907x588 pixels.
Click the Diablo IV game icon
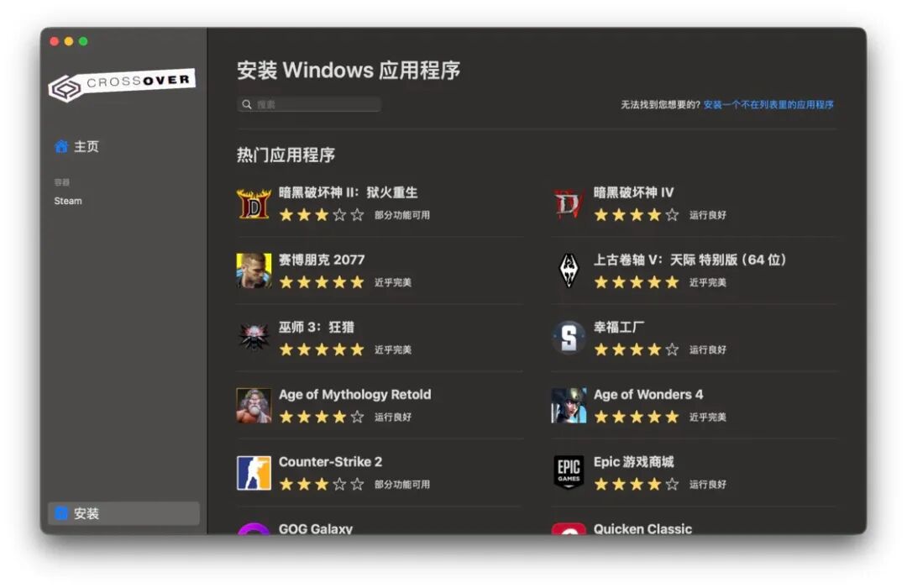(x=569, y=204)
